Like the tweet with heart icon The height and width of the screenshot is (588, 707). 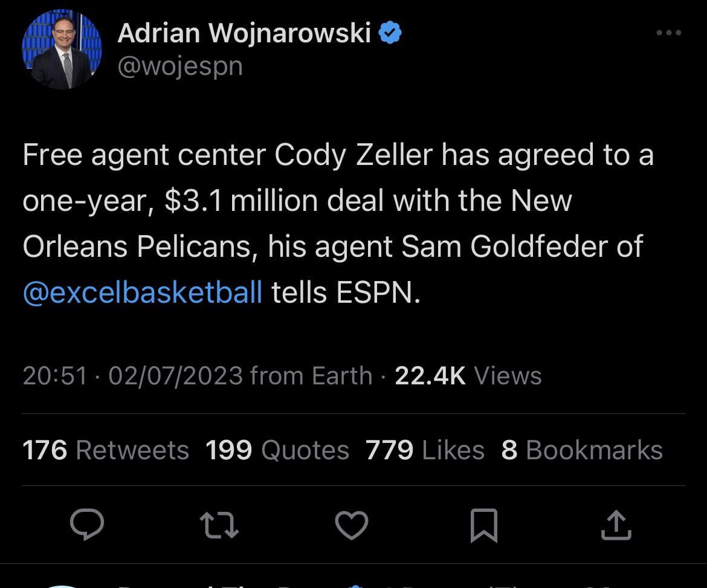tap(352, 524)
